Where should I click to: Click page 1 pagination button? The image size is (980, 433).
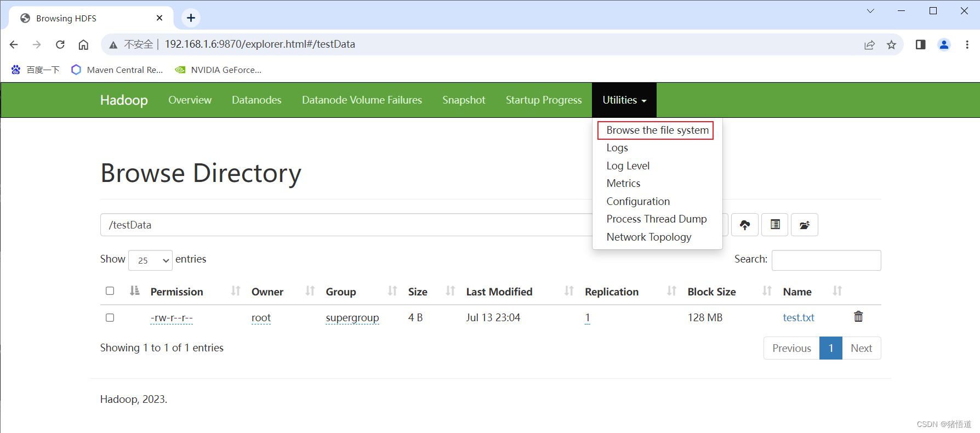(x=831, y=348)
